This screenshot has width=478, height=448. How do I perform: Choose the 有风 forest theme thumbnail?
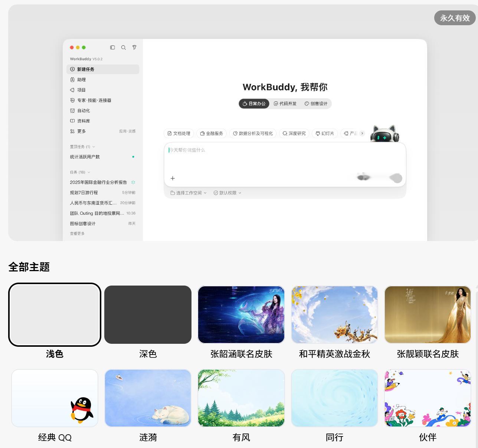click(241, 398)
